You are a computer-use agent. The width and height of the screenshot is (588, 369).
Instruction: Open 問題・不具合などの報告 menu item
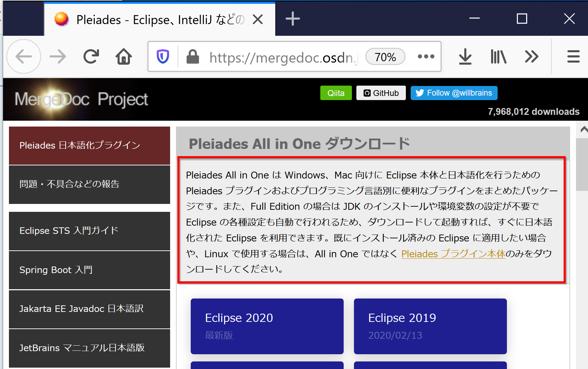tap(89, 185)
